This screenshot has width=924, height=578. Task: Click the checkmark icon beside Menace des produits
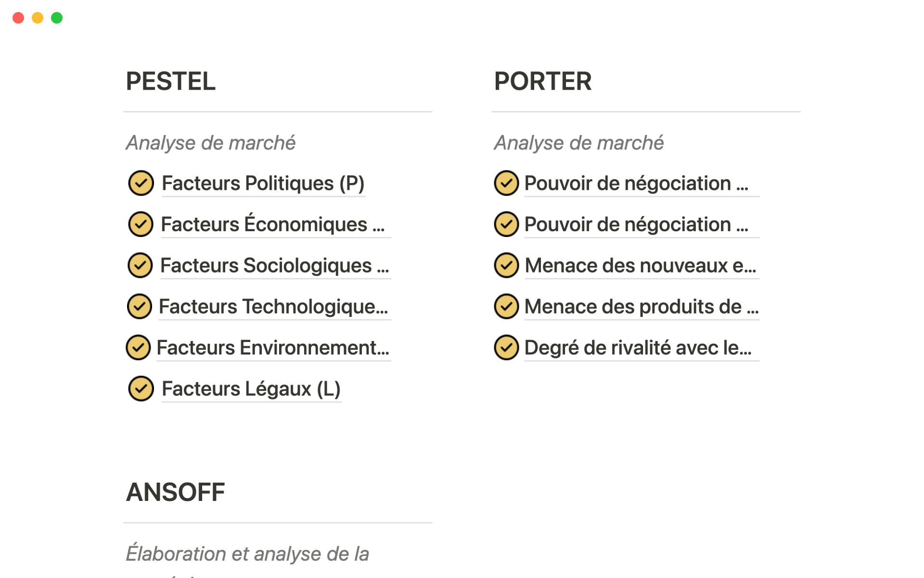pos(506,306)
